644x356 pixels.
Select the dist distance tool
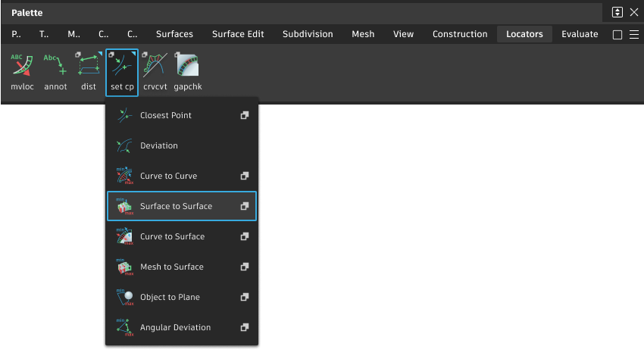coord(89,69)
